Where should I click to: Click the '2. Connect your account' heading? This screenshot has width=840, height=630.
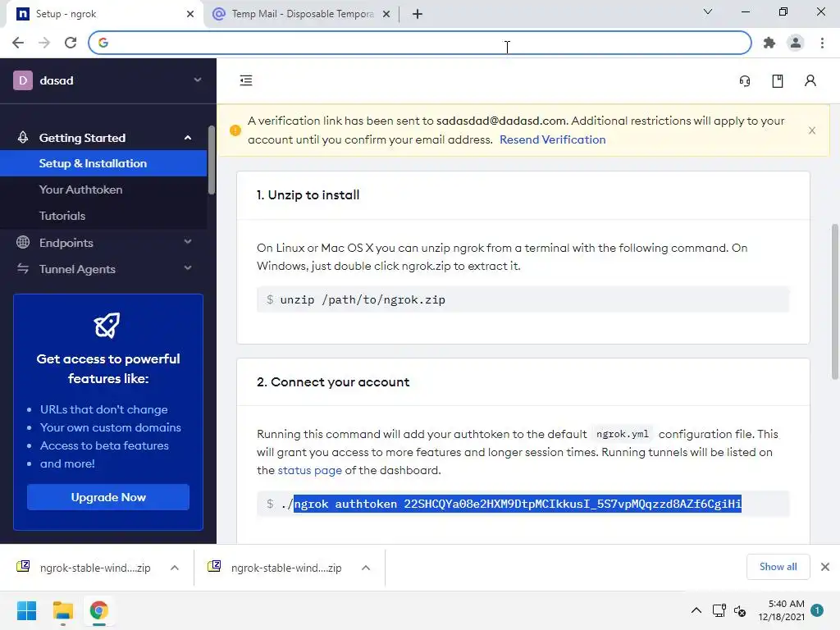333,382
